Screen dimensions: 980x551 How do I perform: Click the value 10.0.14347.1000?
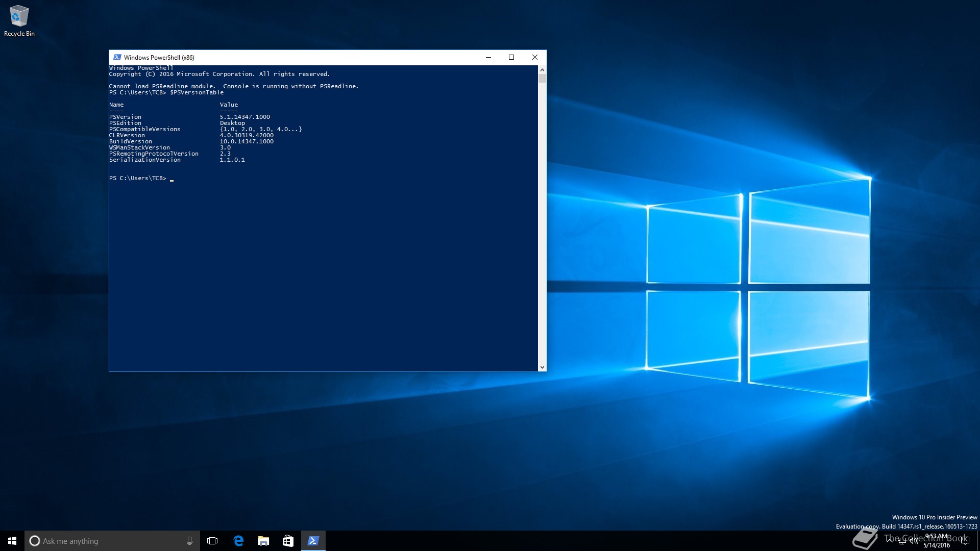click(x=247, y=141)
